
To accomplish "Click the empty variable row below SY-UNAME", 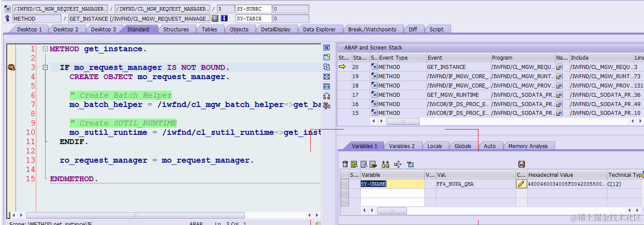I will [x=392, y=193].
